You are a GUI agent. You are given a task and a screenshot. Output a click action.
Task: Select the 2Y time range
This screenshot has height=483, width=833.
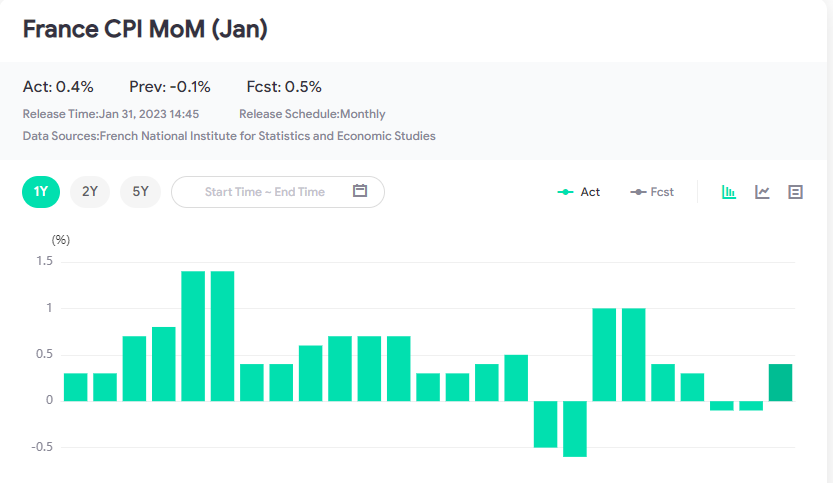pos(90,192)
